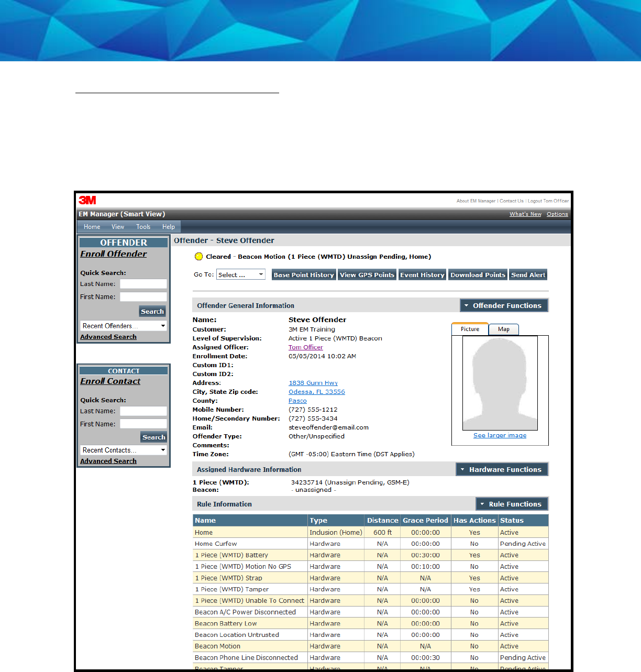Click the Distance column header

pos(383,520)
